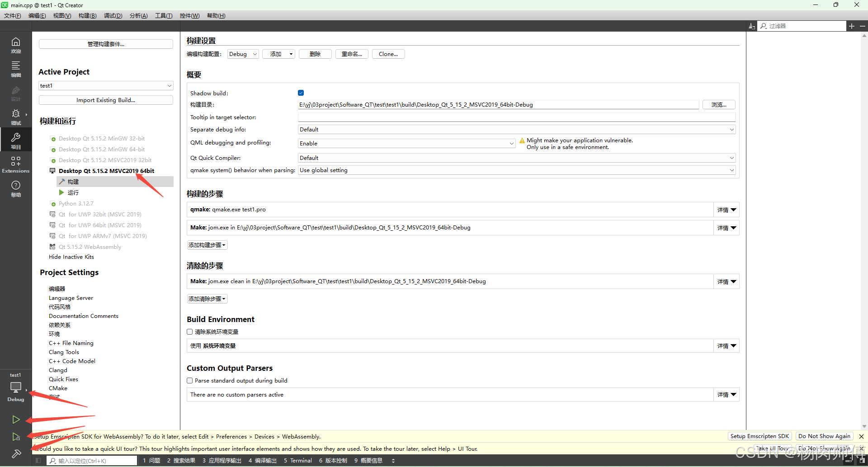This screenshot has width=868, height=467.
Task: Open the 3 应用程序输出 pane tab
Action: pos(222,461)
